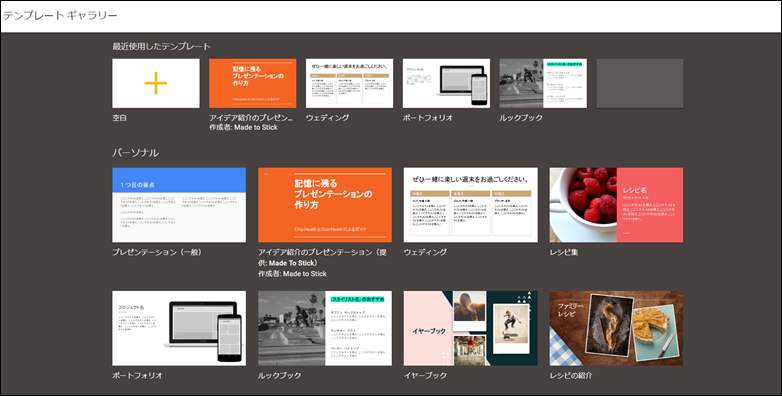Click the recent ルックブック caption
Screen dimensions: 782x396
(521, 118)
